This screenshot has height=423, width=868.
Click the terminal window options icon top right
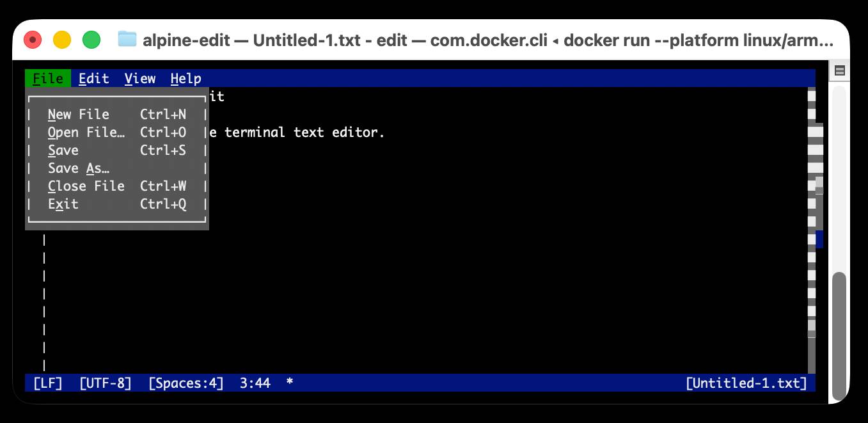[x=839, y=70]
